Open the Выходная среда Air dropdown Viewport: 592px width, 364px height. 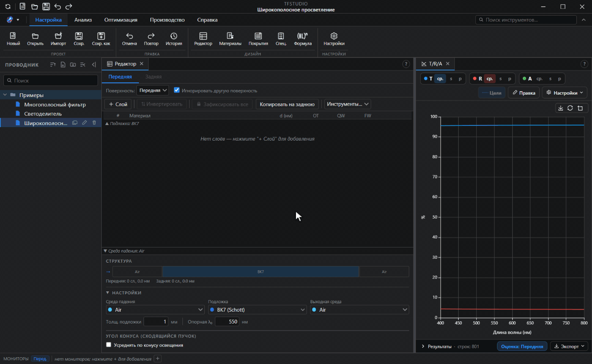359,310
